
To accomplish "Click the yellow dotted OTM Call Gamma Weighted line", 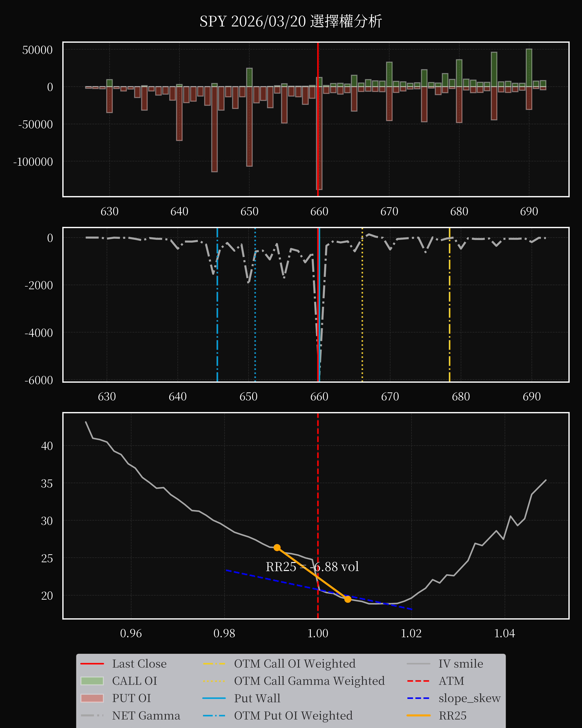I will tap(362, 305).
